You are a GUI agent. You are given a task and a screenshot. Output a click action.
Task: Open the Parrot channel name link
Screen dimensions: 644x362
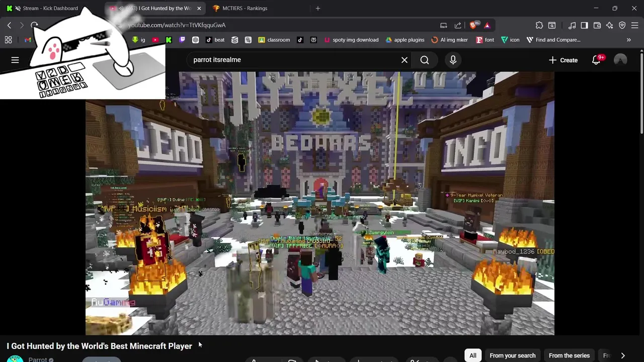coord(38,359)
